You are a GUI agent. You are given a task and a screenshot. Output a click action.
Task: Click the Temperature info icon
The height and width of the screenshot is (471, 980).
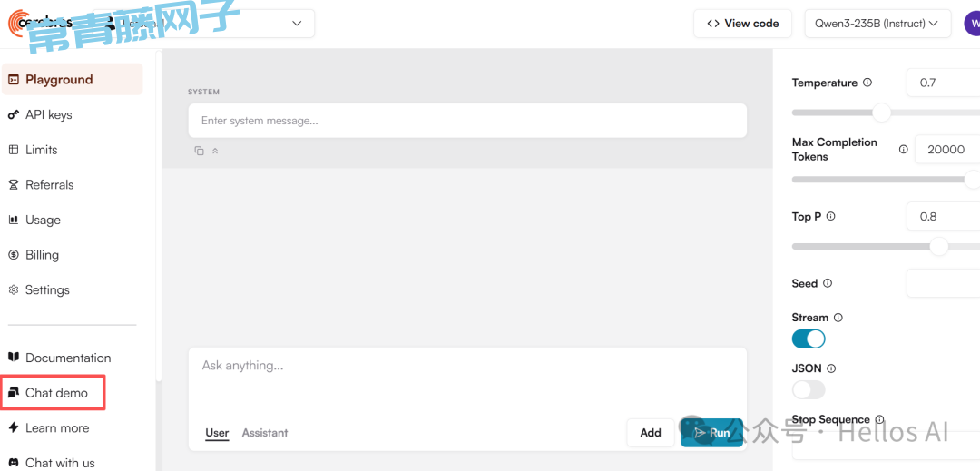[867, 83]
